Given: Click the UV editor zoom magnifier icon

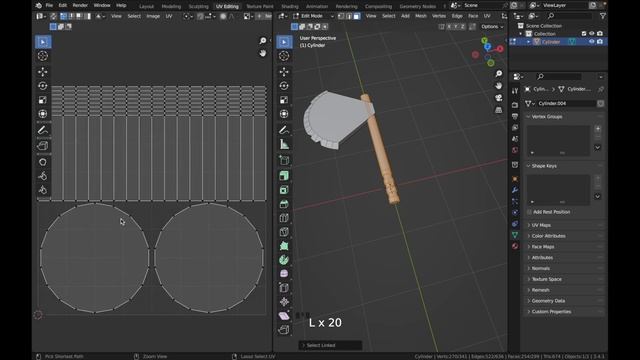Looking at the screenshot, I should [263, 41].
